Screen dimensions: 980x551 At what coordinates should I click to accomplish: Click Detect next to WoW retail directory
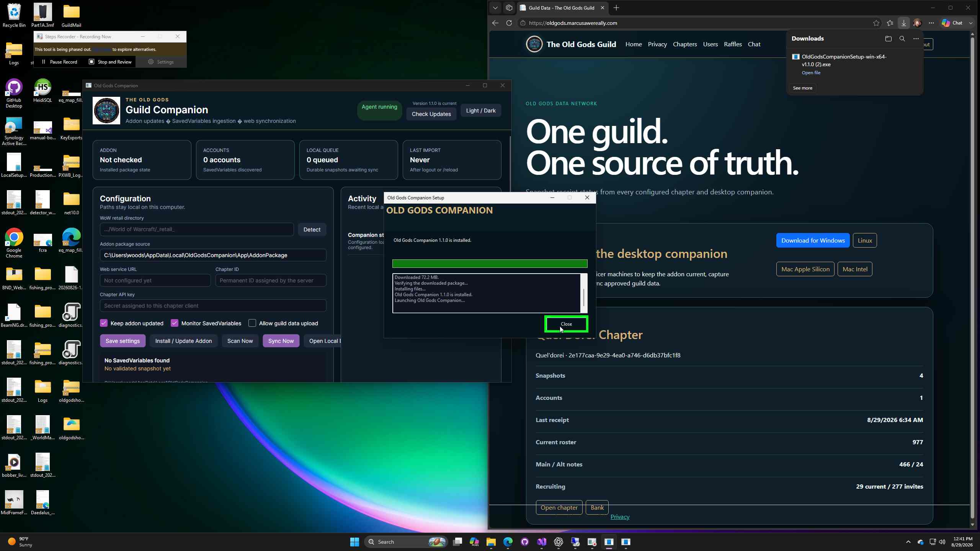pyautogui.click(x=312, y=230)
